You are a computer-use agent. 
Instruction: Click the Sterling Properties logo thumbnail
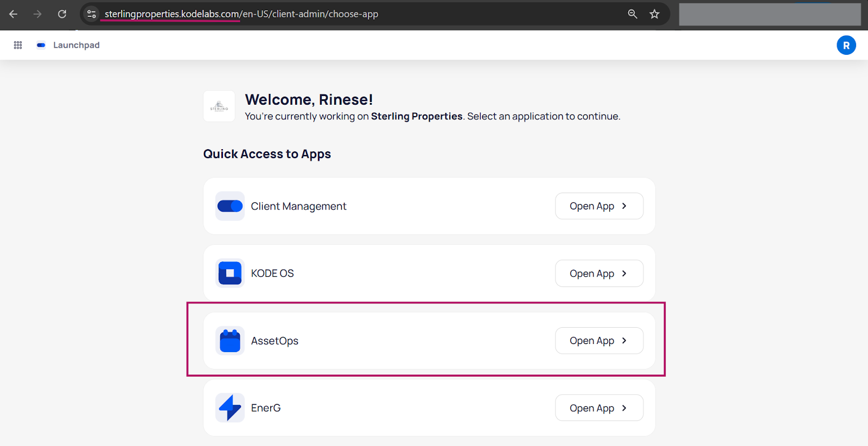219,106
